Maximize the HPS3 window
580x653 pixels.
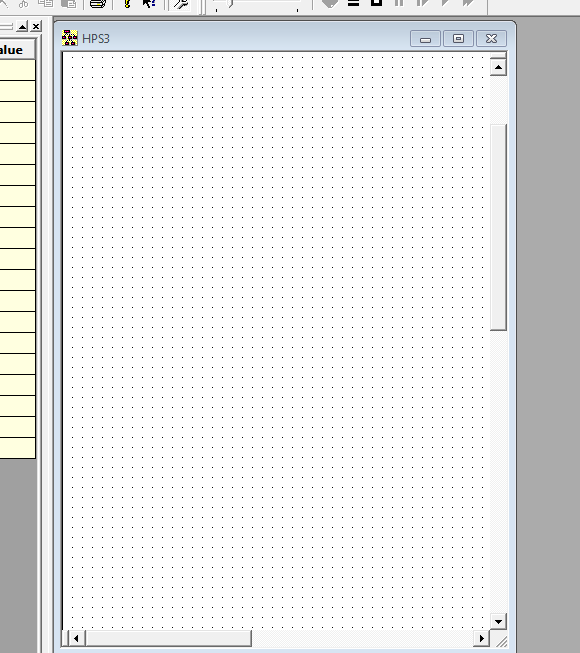pos(458,39)
